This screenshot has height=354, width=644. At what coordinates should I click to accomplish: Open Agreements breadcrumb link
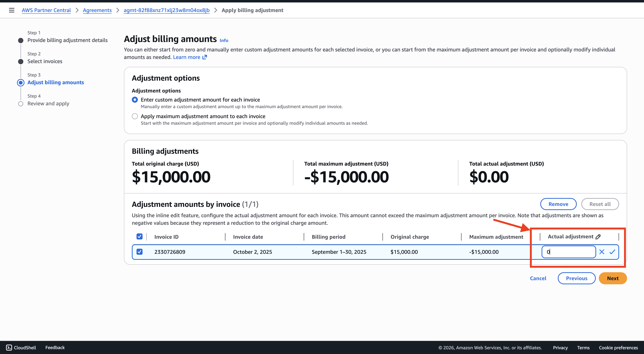[x=97, y=10]
